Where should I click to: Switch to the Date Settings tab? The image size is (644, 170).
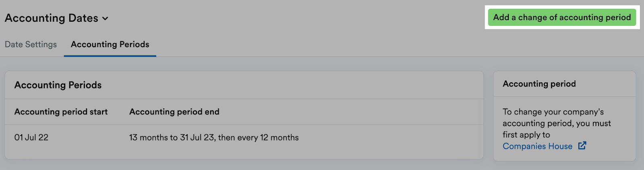coord(31,44)
